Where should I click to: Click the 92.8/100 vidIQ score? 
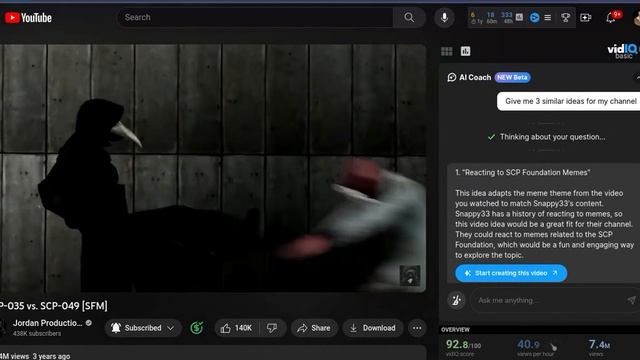463,345
